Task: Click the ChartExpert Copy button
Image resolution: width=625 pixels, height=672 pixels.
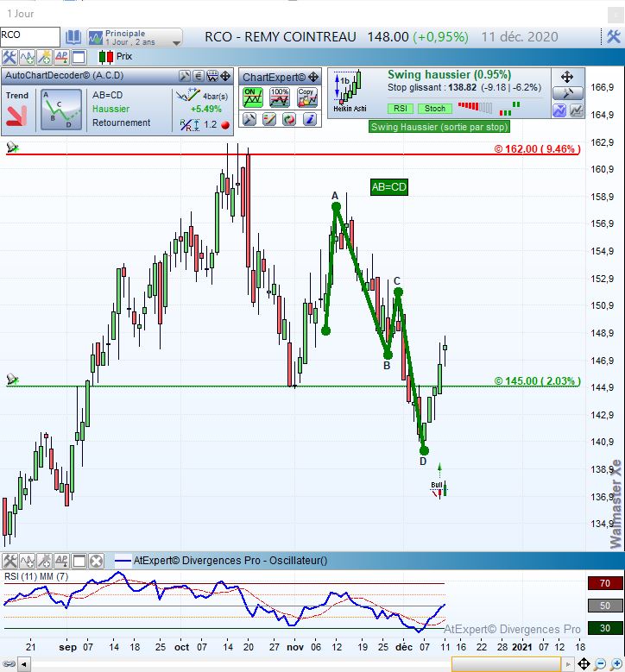Action: tap(306, 97)
